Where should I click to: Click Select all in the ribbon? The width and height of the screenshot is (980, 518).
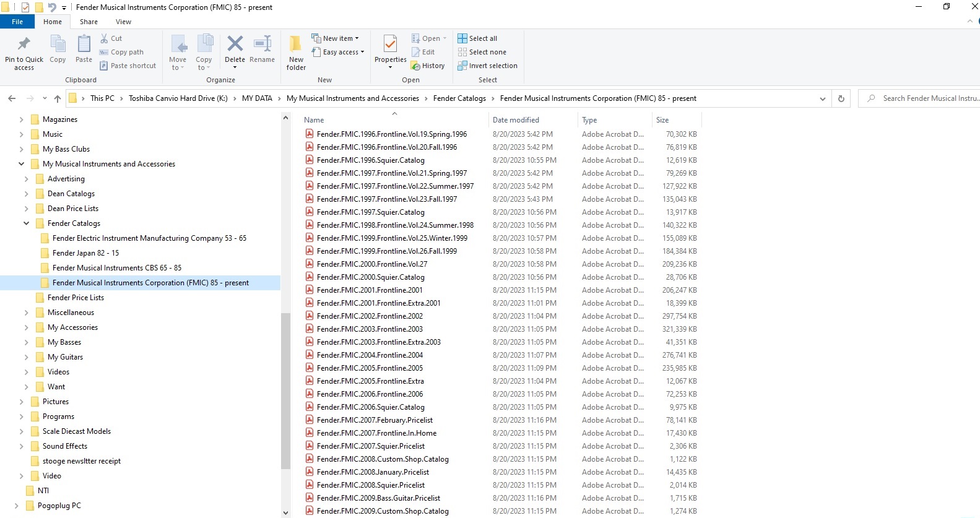point(477,38)
